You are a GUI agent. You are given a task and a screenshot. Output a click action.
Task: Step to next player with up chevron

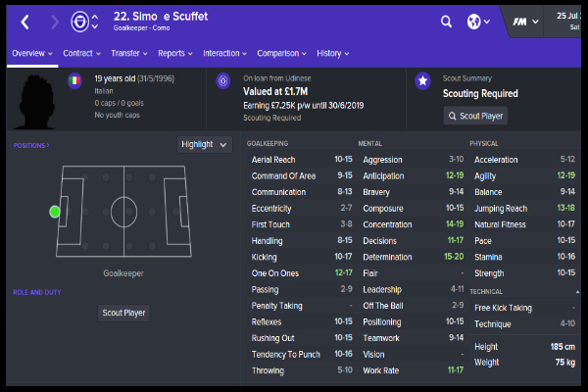coord(95,17)
